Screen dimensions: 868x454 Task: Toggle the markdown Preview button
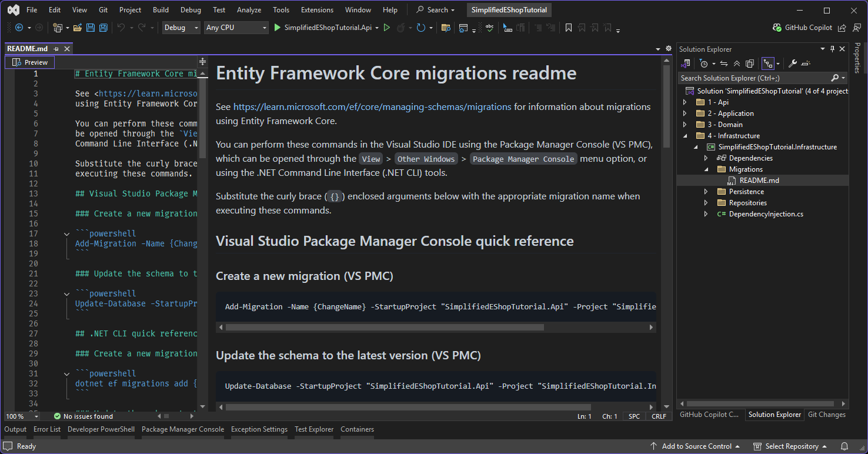[x=30, y=62]
